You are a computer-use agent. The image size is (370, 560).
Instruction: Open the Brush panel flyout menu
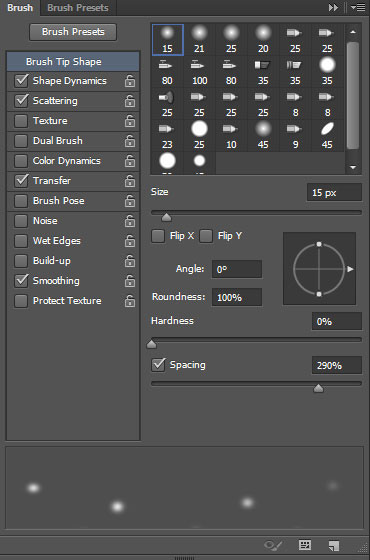[x=358, y=8]
